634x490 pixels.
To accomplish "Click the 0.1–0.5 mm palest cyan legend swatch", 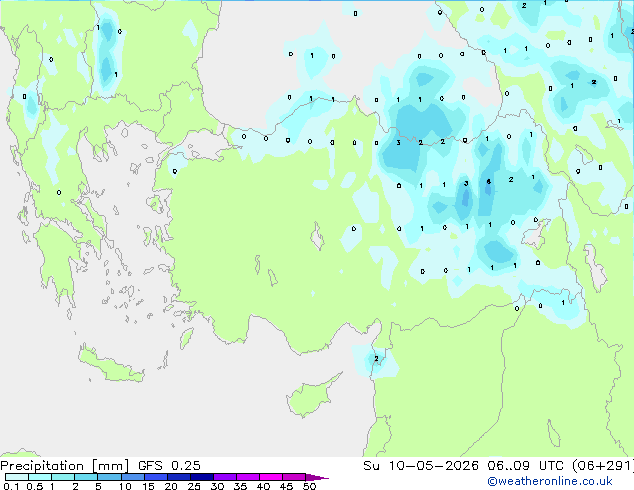I will click(17, 477).
